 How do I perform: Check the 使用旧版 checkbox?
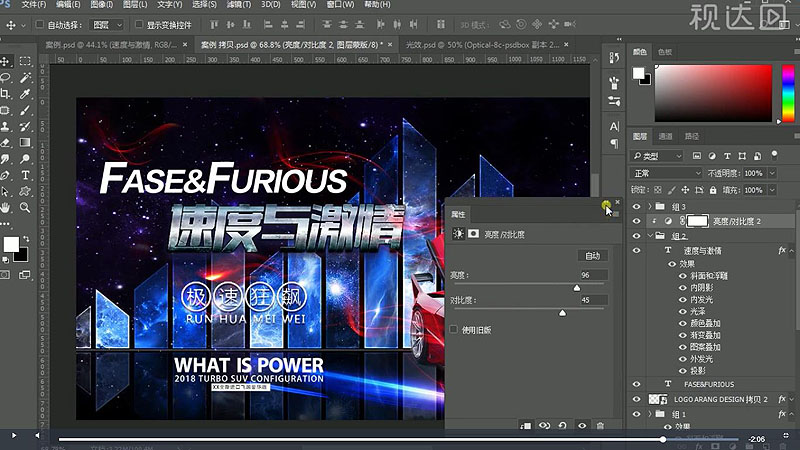click(454, 330)
